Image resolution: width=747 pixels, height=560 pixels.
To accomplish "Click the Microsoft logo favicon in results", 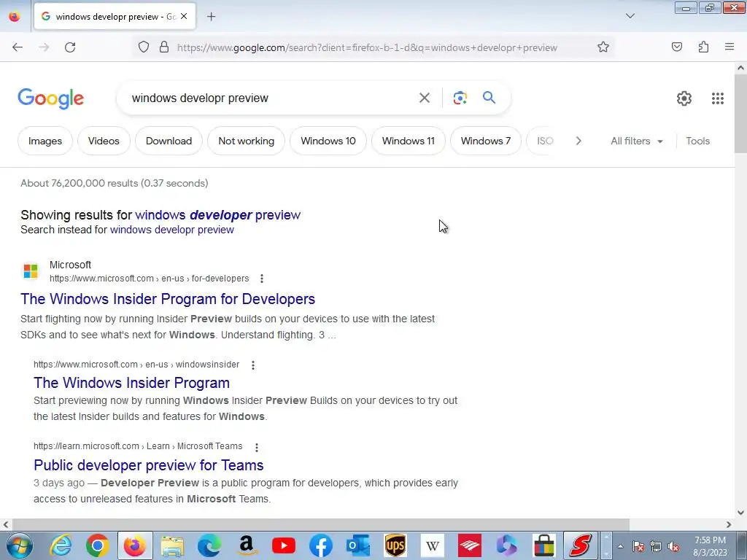I will point(31,271).
